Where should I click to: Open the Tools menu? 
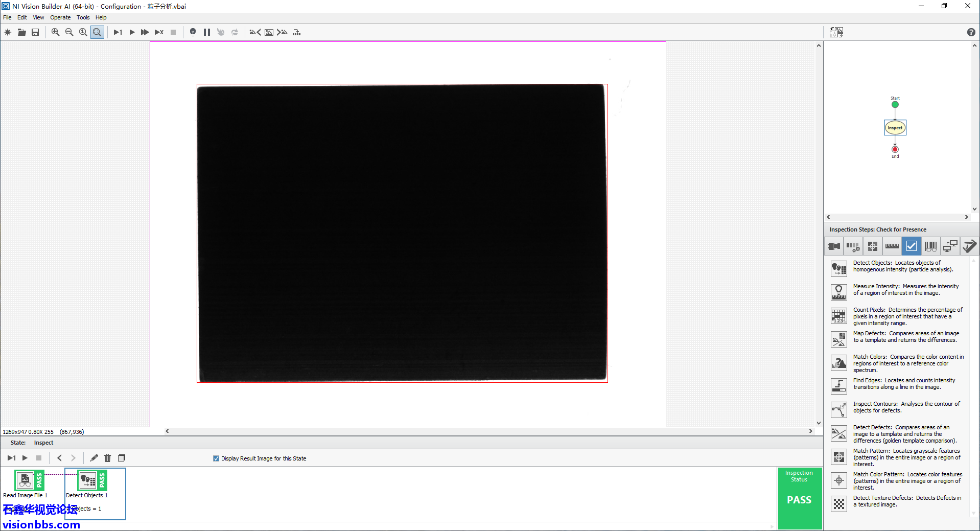tap(83, 17)
